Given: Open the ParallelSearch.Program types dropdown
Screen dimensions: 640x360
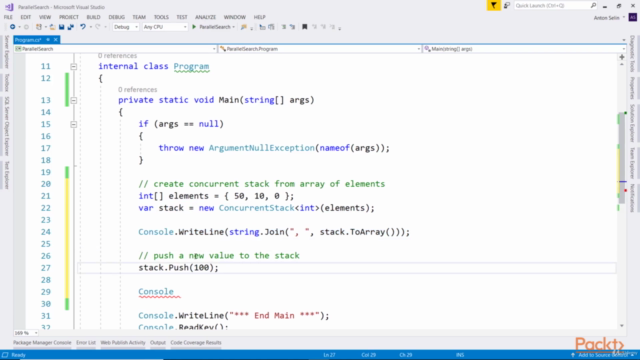Looking at the screenshot, I should 320,49.
